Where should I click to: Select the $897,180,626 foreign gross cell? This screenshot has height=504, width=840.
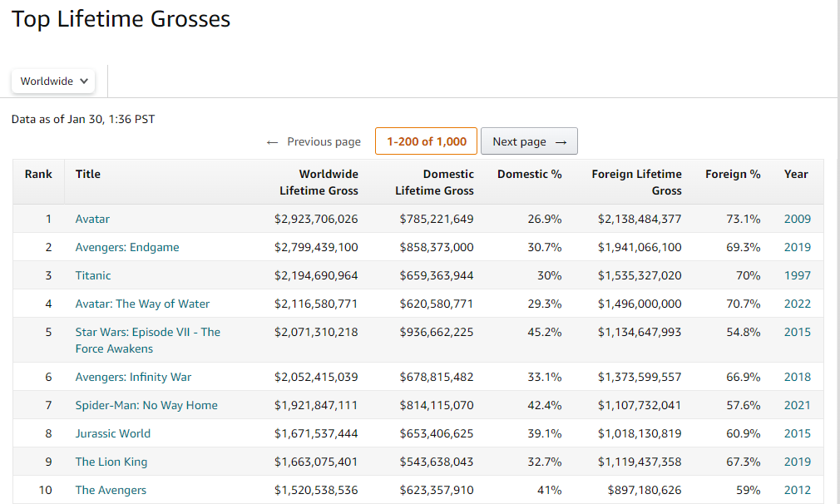click(645, 491)
